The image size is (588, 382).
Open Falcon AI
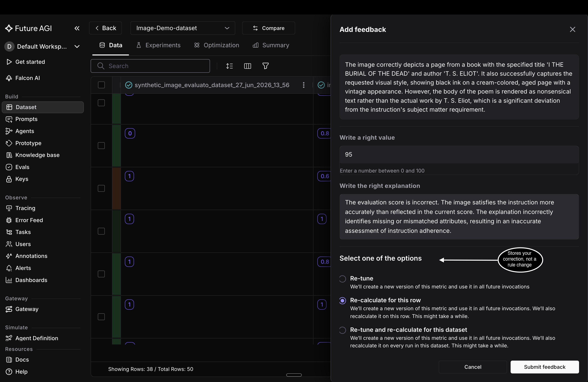27,78
